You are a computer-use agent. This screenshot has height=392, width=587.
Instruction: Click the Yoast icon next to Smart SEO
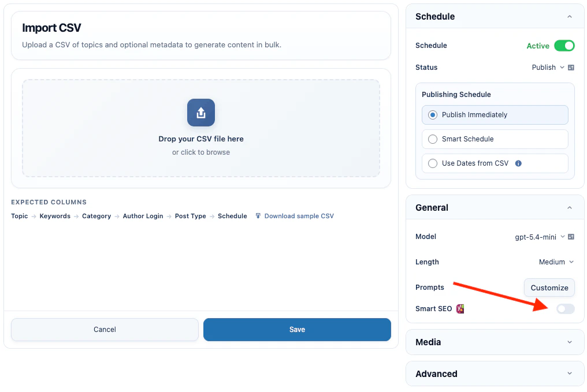[460, 309]
